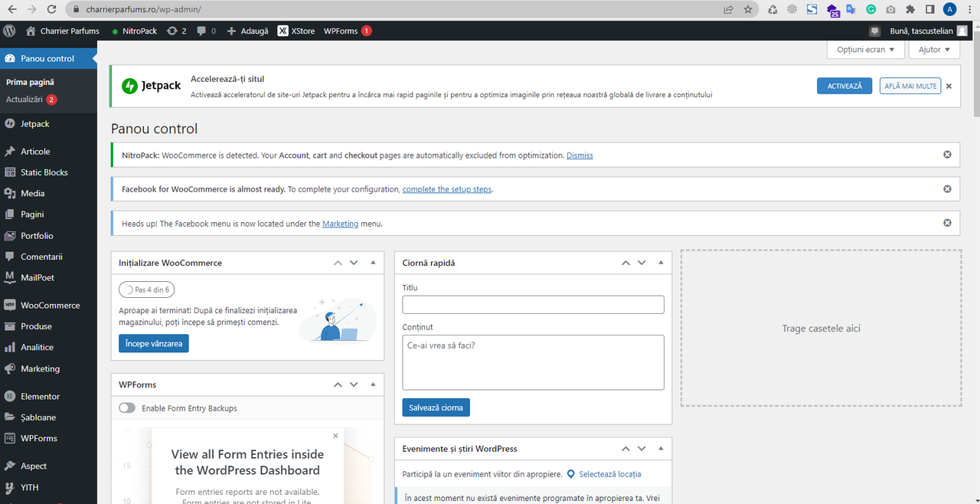Click the Titlu input field
The image size is (980, 504).
[533, 305]
